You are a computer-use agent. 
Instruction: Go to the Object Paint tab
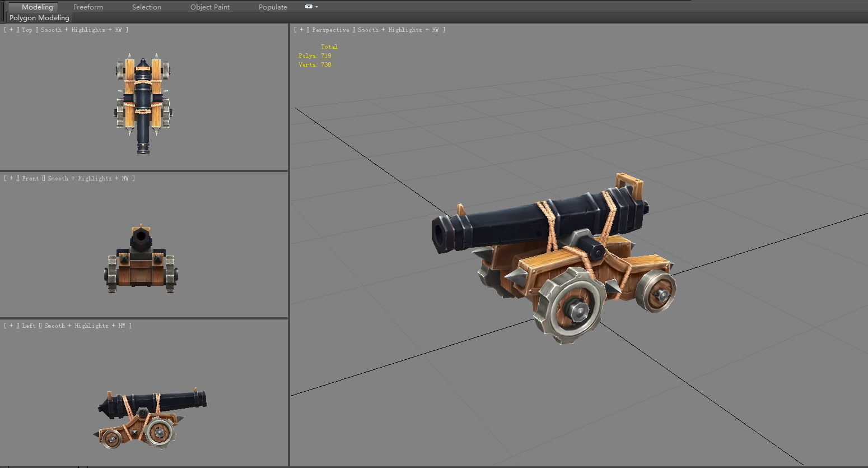[x=210, y=7]
